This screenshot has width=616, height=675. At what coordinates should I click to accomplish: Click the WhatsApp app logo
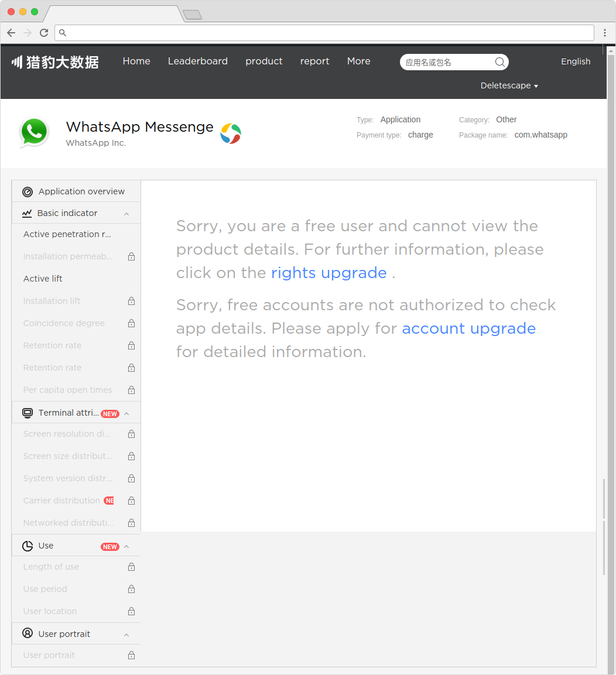pyautogui.click(x=34, y=132)
